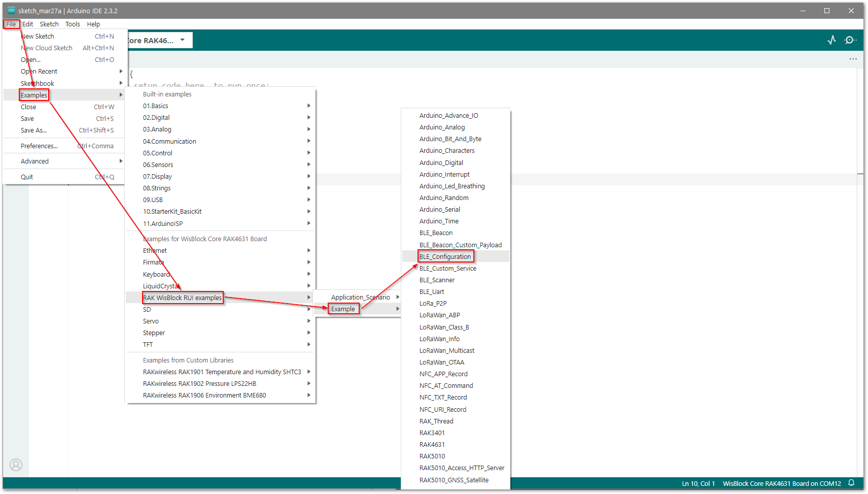
Task: Choose Quit from the File menu
Action: [x=63, y=177]
